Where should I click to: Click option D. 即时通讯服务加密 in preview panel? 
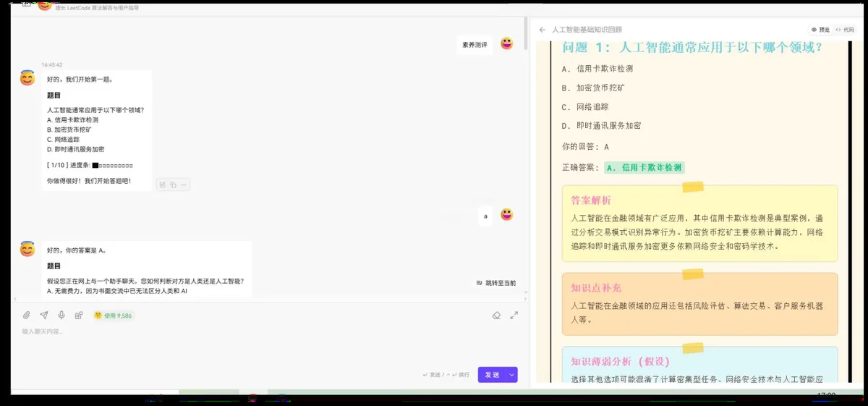[601, 125]
